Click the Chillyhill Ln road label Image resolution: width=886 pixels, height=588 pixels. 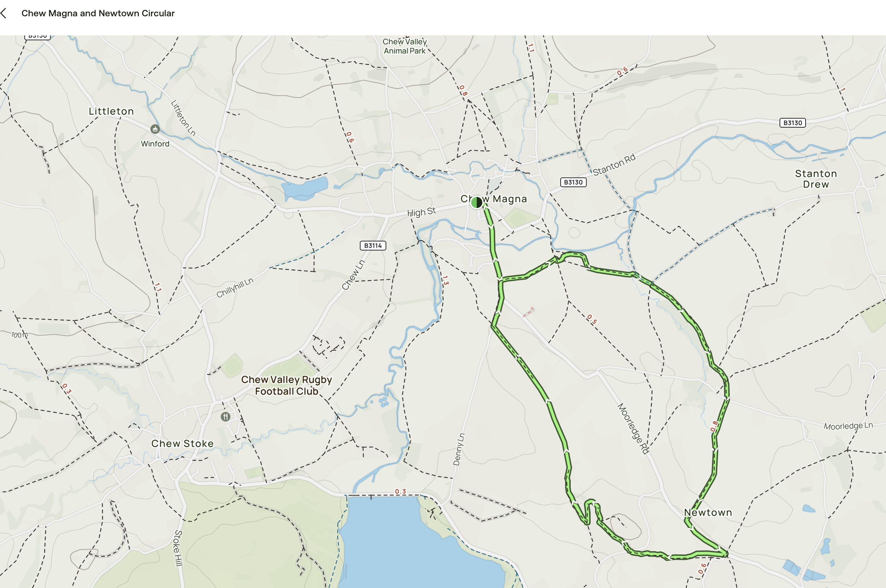click(235, 288)
